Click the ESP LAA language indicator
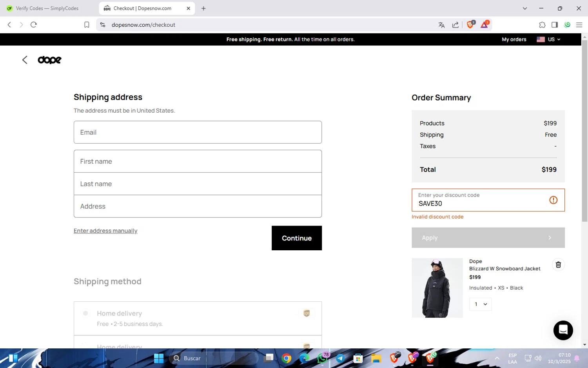 pos(512,358)
